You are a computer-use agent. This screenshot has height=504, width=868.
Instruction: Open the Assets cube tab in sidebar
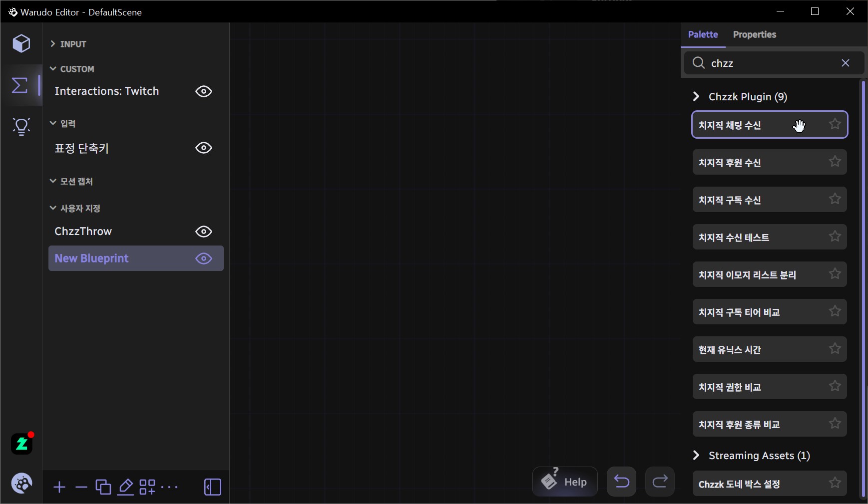[21, 43]
